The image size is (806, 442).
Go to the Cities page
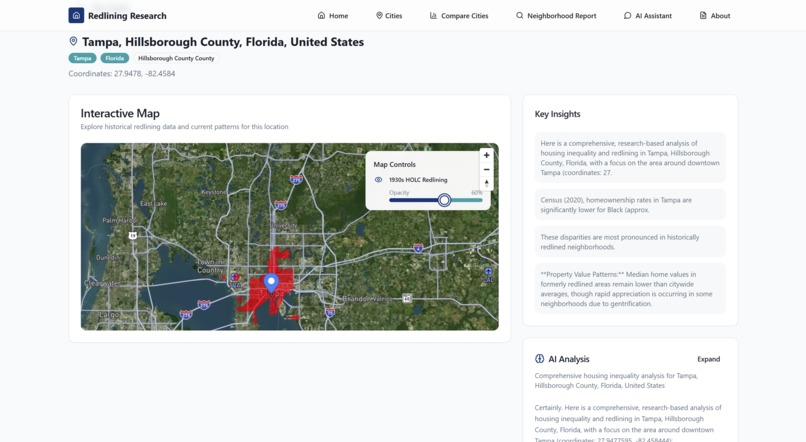[x=389, y=15]
